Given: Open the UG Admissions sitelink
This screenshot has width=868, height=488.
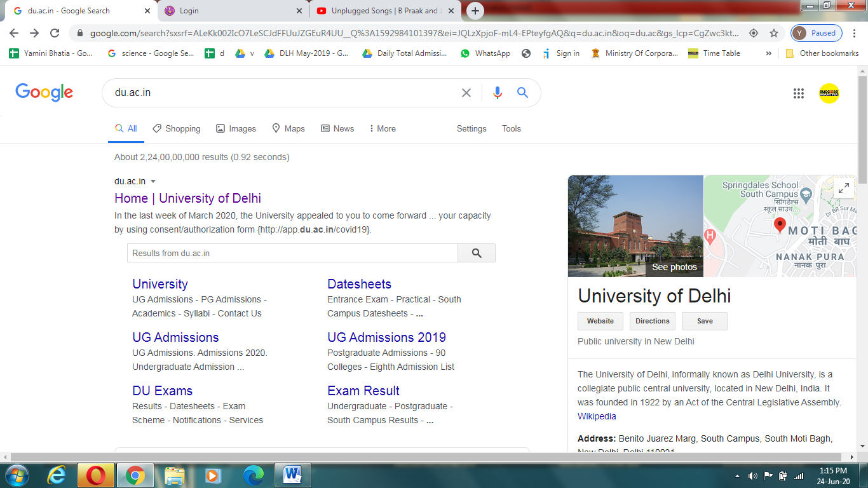Looking at the screenshot, I should pos(175,337).
